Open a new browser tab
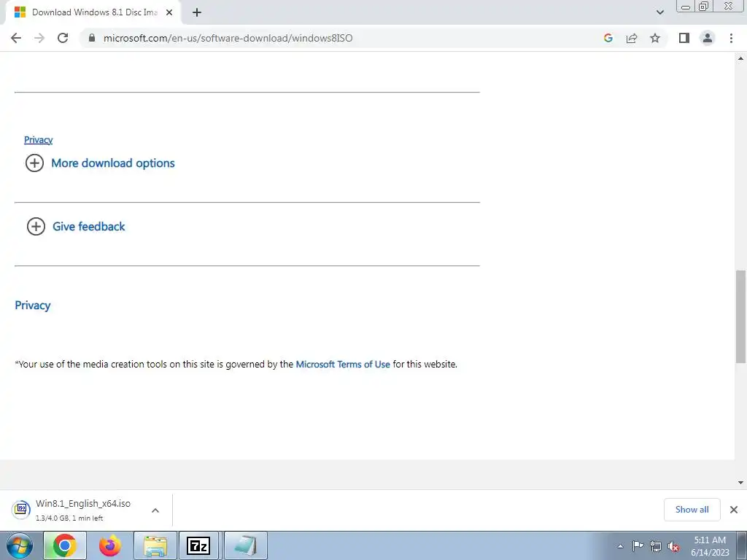The image size is (747, 560). (197, 12)
